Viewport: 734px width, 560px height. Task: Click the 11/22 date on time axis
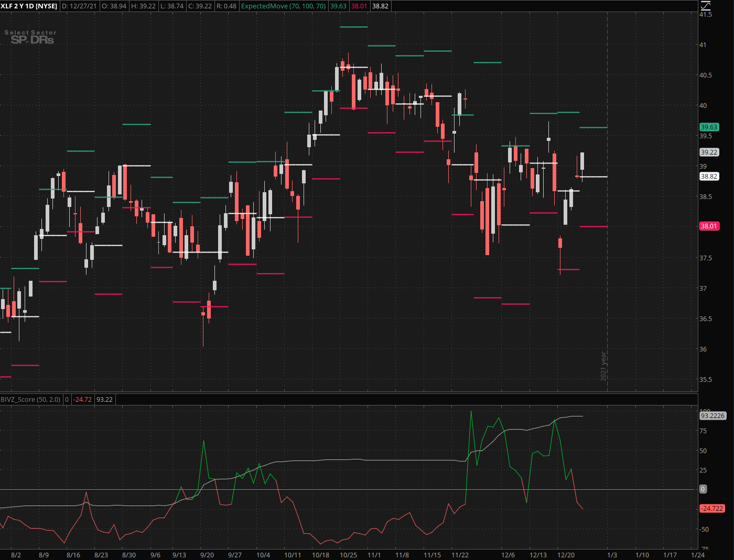pyautogui.click(x=460, y=555)
